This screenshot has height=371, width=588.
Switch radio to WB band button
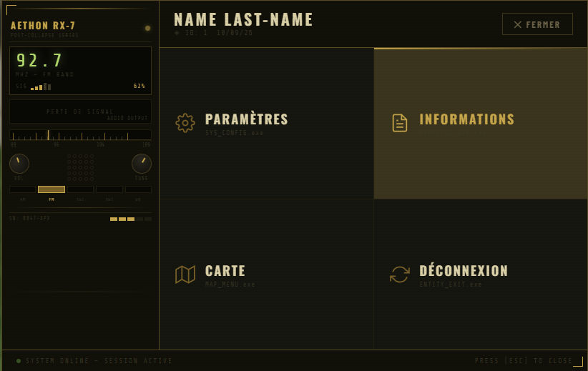[138, 189]
